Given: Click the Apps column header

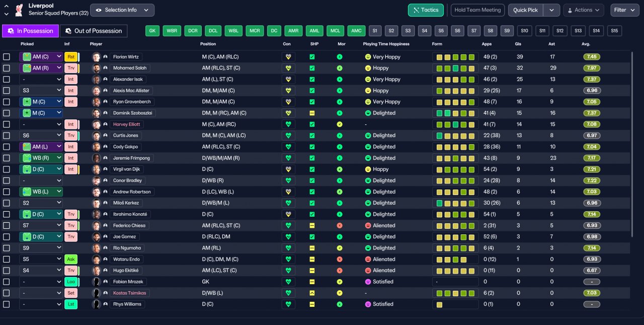Looking at the screenshot, I should (x=487, y=44).
